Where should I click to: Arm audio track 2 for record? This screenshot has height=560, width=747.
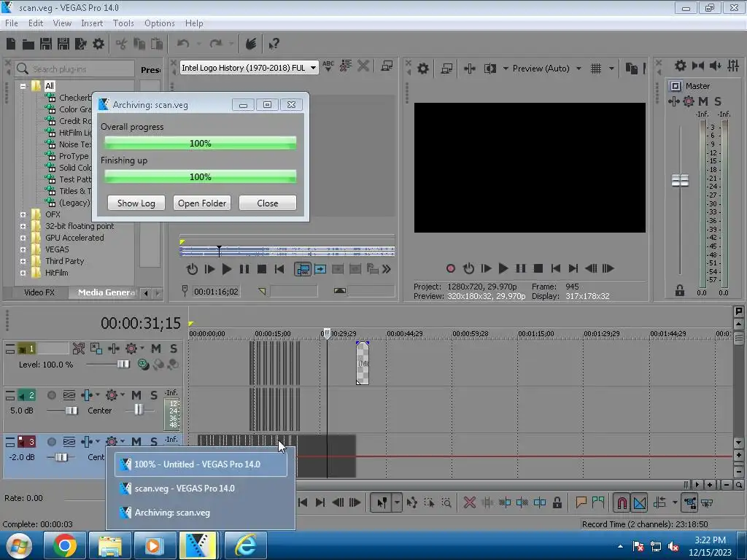(52, 395)
